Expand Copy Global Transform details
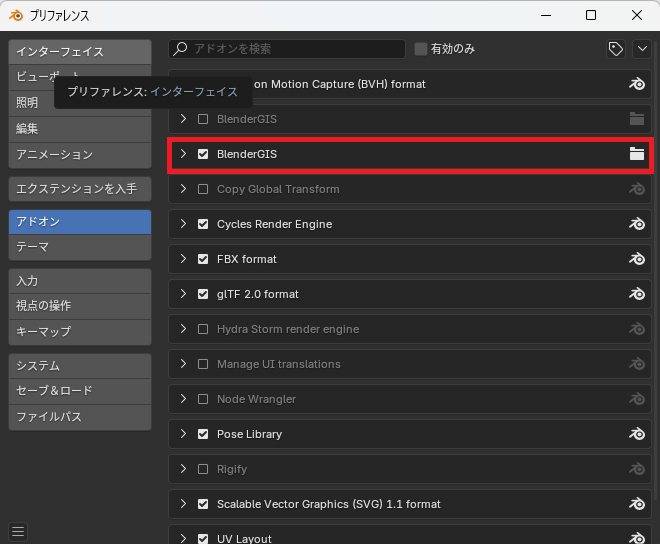Screen dimensions: 660x544 [183, 189]
